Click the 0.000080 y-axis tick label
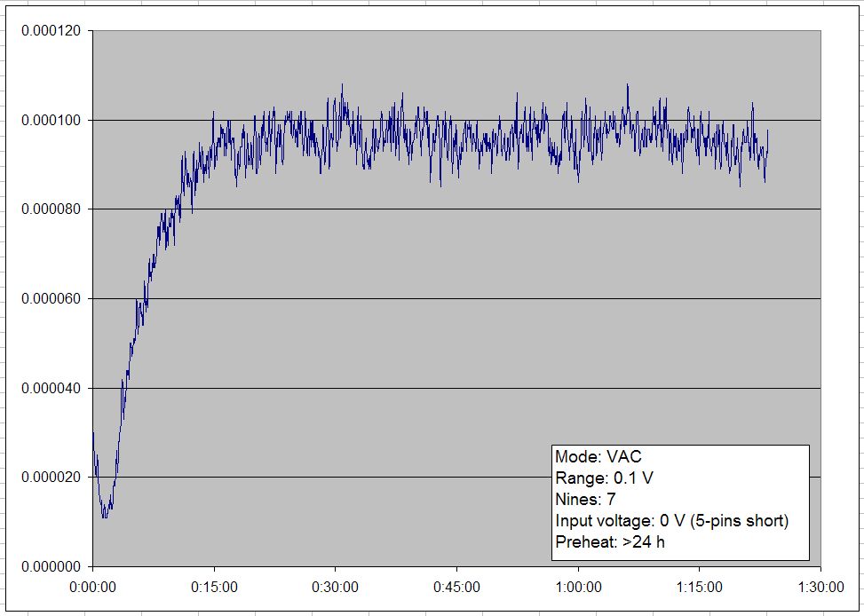This screenshot has height=616, width=864. click(52, 209)
